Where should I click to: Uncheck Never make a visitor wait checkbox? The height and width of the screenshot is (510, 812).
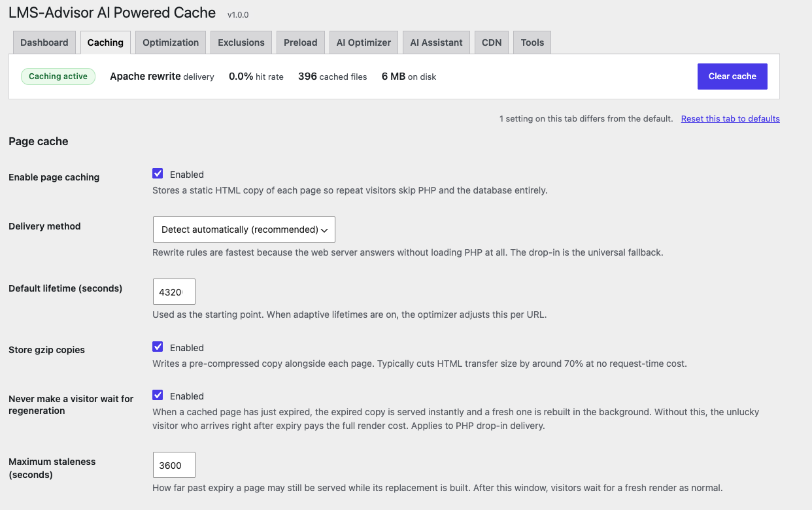pos(158,396)
